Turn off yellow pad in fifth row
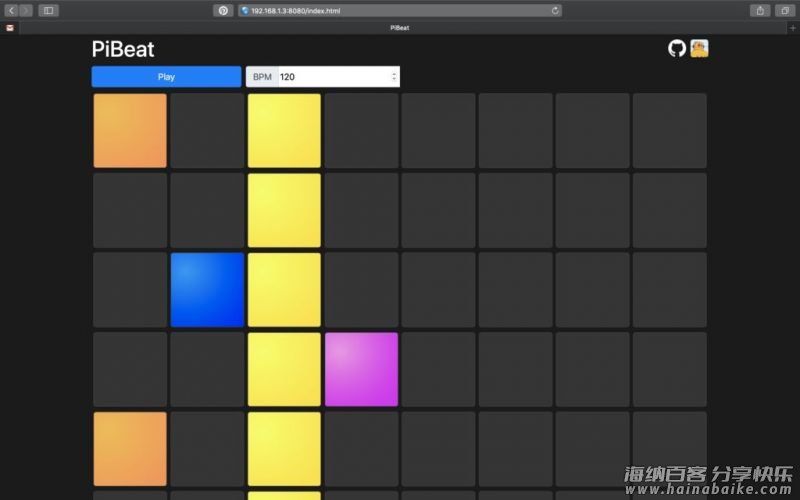The height and width of the screenshot is (500, 800). point(284,449)
